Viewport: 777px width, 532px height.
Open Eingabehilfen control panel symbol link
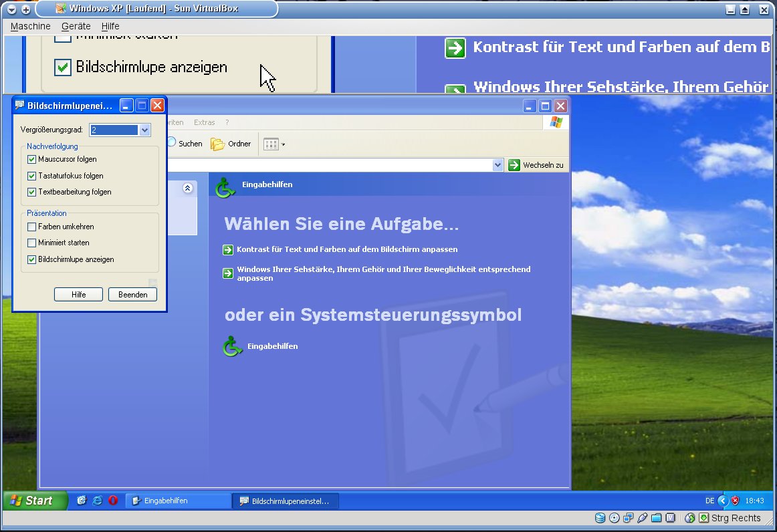click(273, 346)
